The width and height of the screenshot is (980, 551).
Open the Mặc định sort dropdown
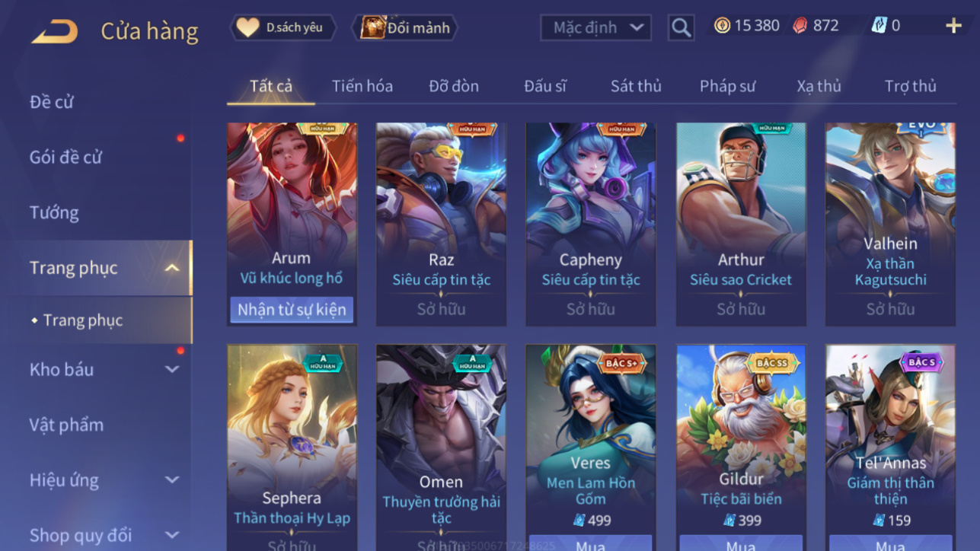point(595,27)
